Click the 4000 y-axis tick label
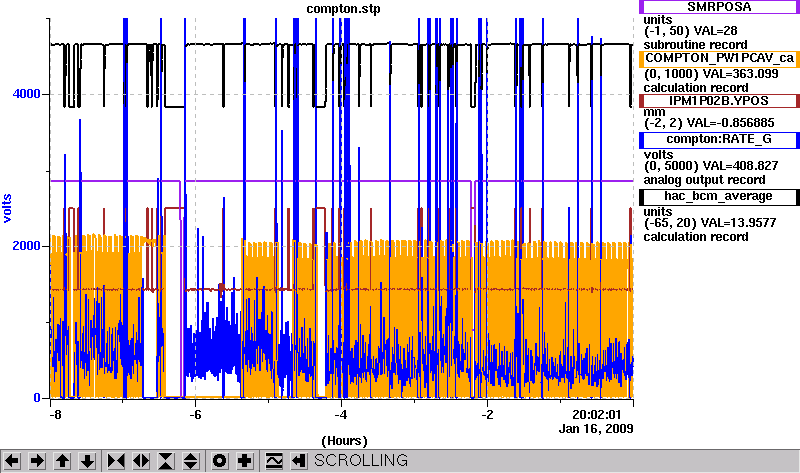Image resolution: width=800 pixels, height=473 pixels. pos(26,94)
